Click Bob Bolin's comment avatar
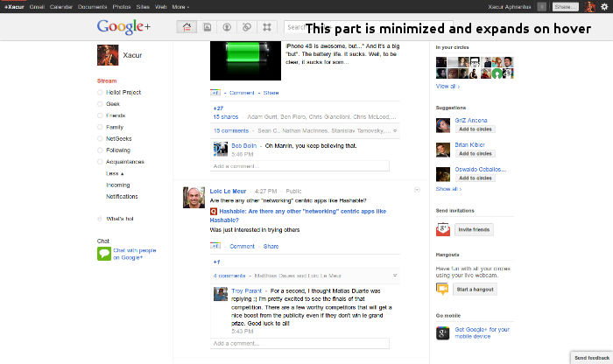Viewport: 613px width, 364px height. pos(221,150)
